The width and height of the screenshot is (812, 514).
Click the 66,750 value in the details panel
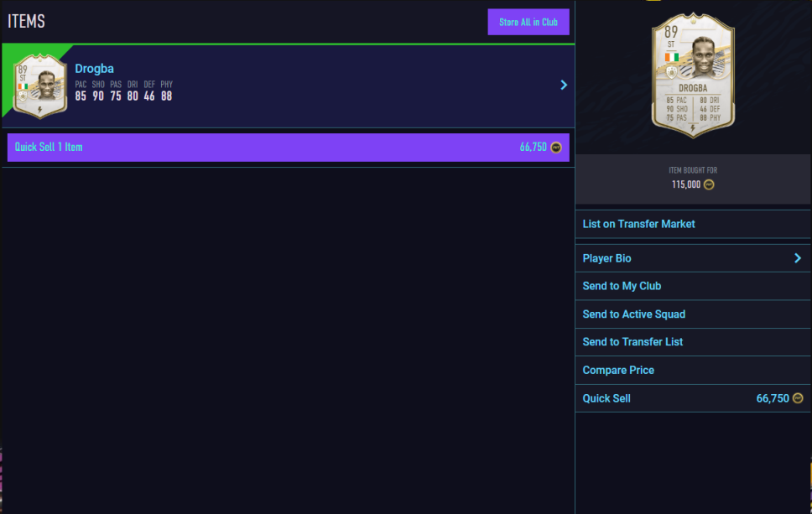[x=773, y=398]
